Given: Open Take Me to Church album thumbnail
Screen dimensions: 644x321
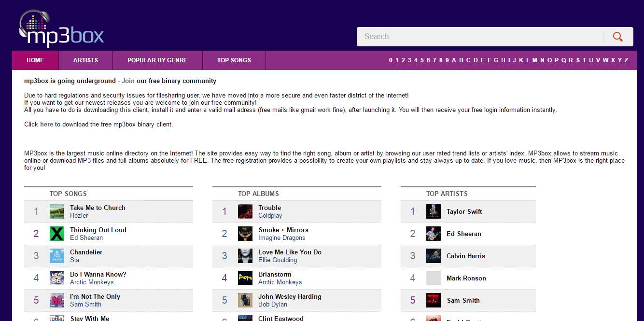Looking at the screenshot, I should coord(57,211).
